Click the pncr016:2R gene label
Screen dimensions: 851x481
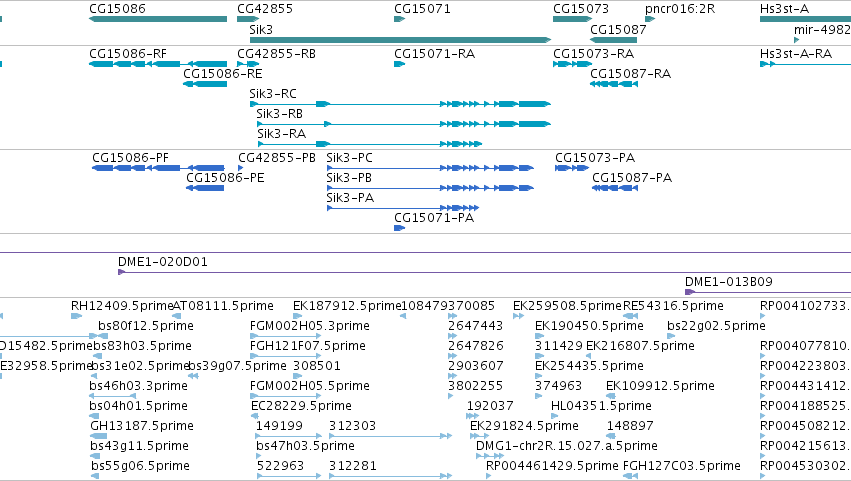pyautogui.click(x=680, y=9)
